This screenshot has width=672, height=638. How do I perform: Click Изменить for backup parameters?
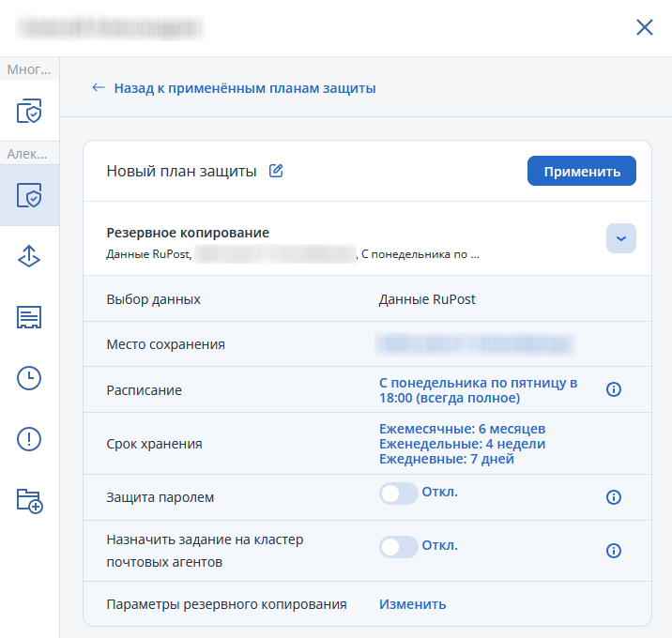(x=413, y=604)
